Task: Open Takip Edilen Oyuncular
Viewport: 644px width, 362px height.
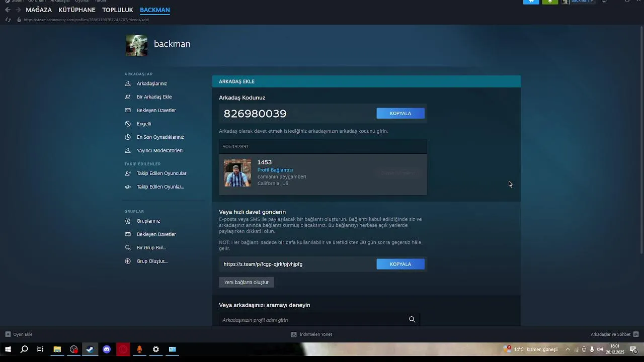Action: pyautogui.click(x=162, y=173)
